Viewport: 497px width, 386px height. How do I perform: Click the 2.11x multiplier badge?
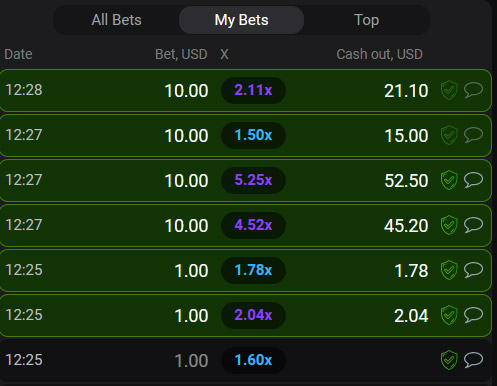pos(253,90)
